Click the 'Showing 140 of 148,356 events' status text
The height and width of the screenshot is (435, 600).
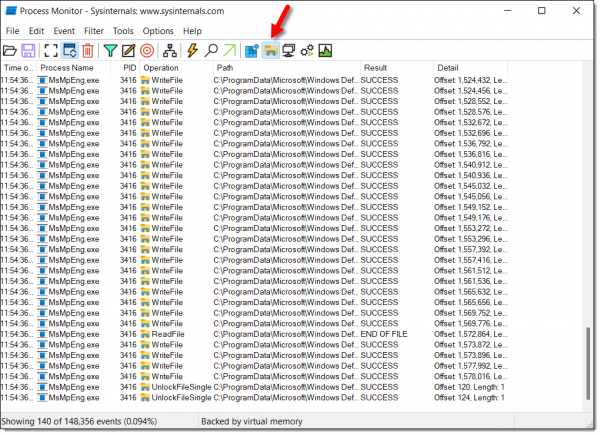[79, 422]
